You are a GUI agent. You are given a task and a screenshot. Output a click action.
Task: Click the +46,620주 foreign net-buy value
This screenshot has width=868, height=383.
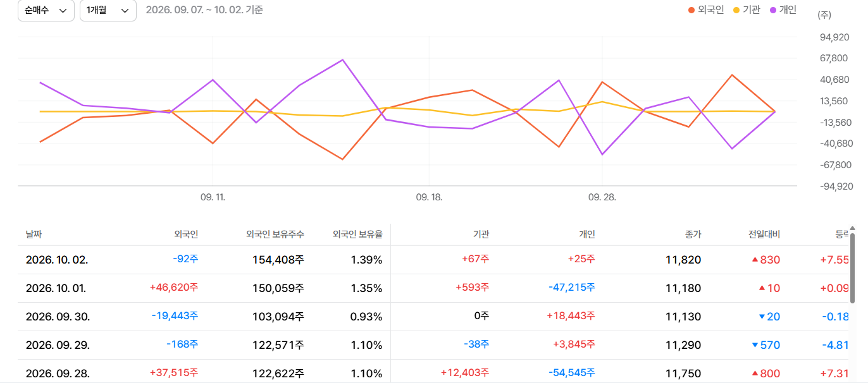[x=174, y=288]
